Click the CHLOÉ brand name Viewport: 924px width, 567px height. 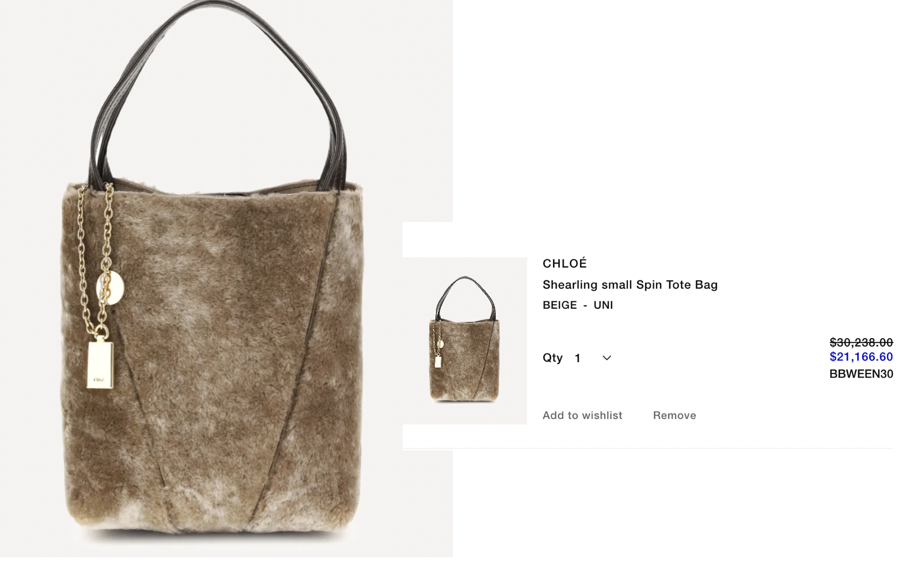[x=565, y=263]
